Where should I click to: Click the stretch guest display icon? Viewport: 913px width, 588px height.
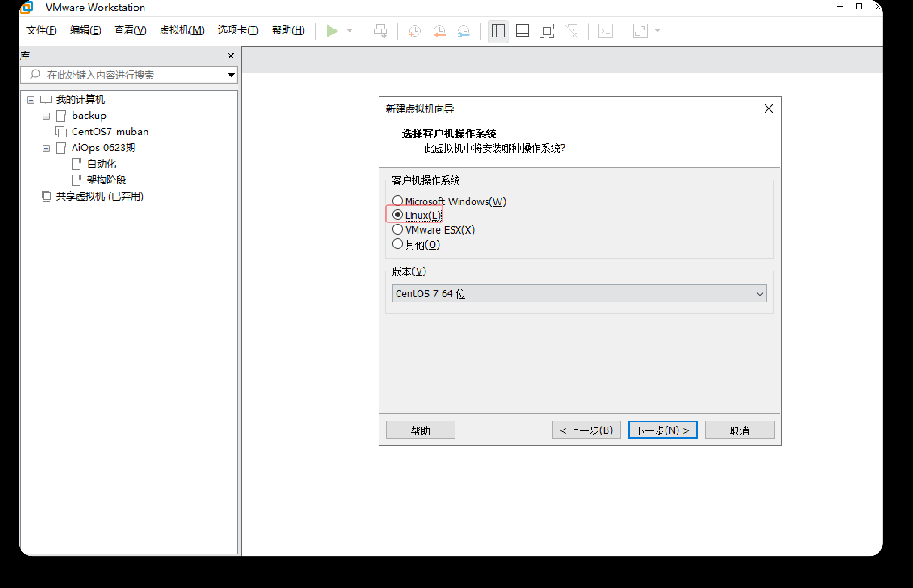[x=641, y=31]
